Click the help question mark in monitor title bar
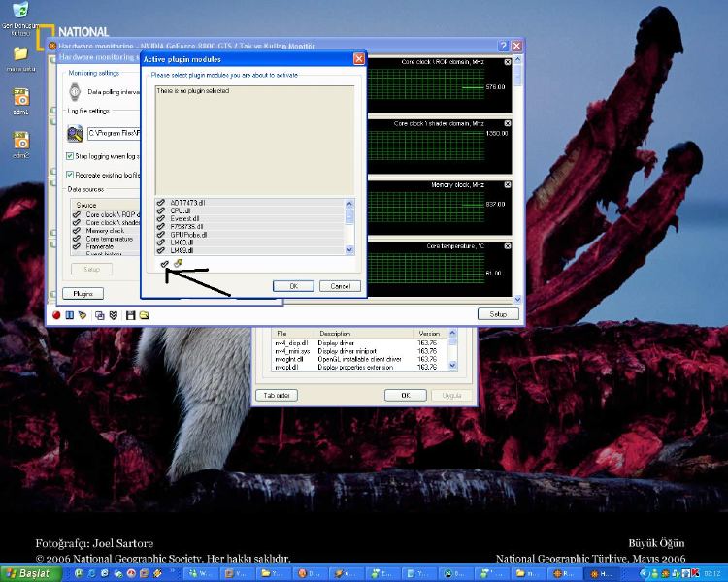Viewport: 728px width, 582px height. tap(503, 46)
